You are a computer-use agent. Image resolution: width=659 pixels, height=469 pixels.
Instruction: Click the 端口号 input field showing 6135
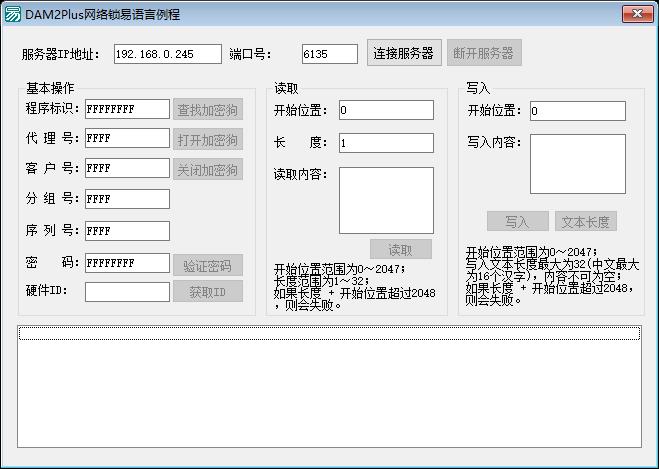(330, 54)
